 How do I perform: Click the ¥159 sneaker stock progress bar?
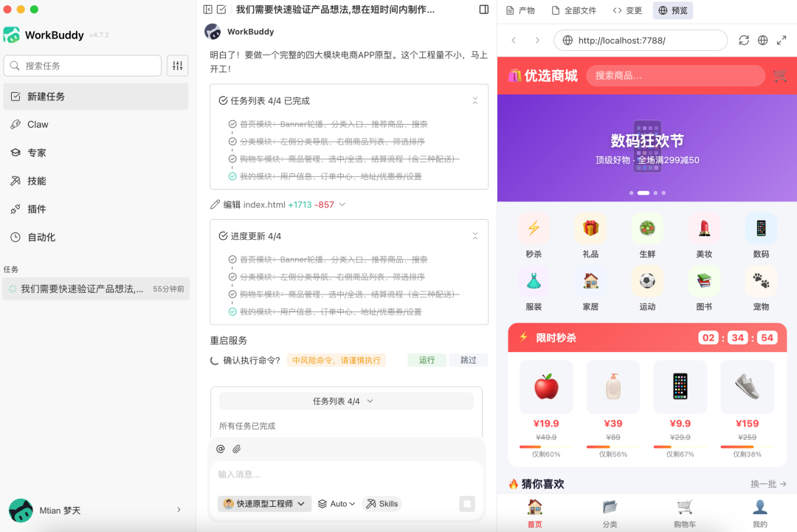747,446
